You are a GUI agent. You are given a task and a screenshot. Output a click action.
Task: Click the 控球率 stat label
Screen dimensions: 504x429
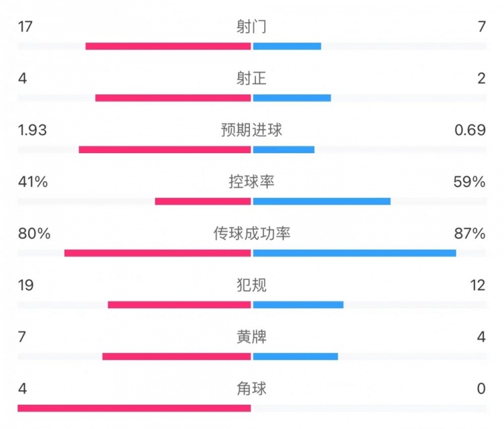coord(252,182)
